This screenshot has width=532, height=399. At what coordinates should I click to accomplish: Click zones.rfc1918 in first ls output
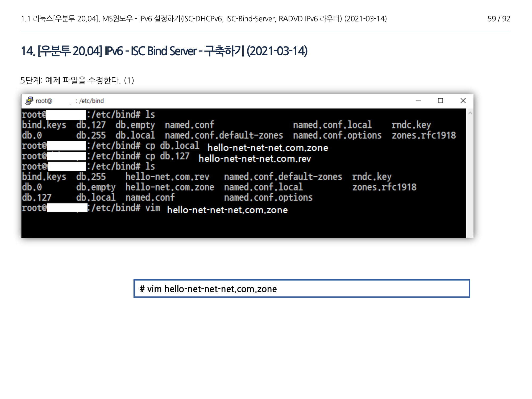point(423,135)
